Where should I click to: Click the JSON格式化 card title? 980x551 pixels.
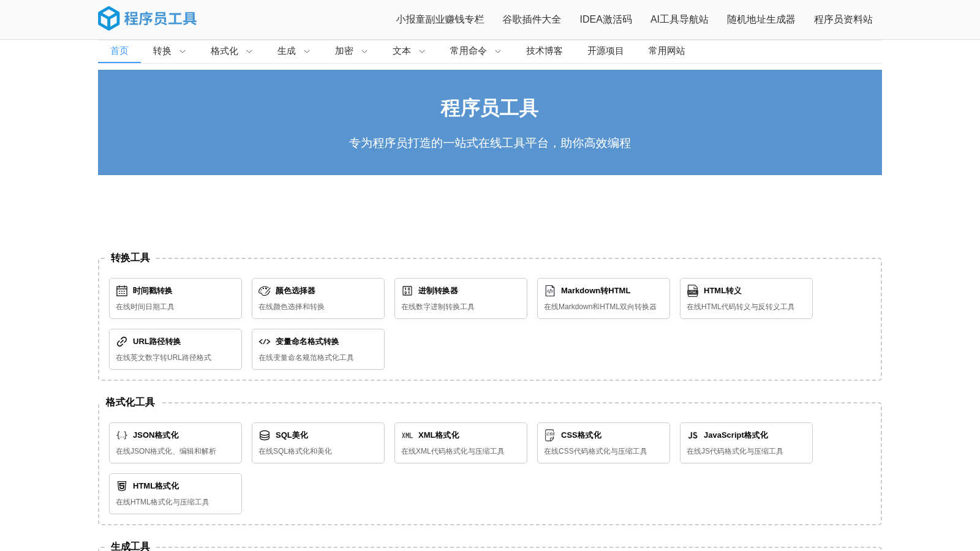pyautogui.click(x=156, y=435)
